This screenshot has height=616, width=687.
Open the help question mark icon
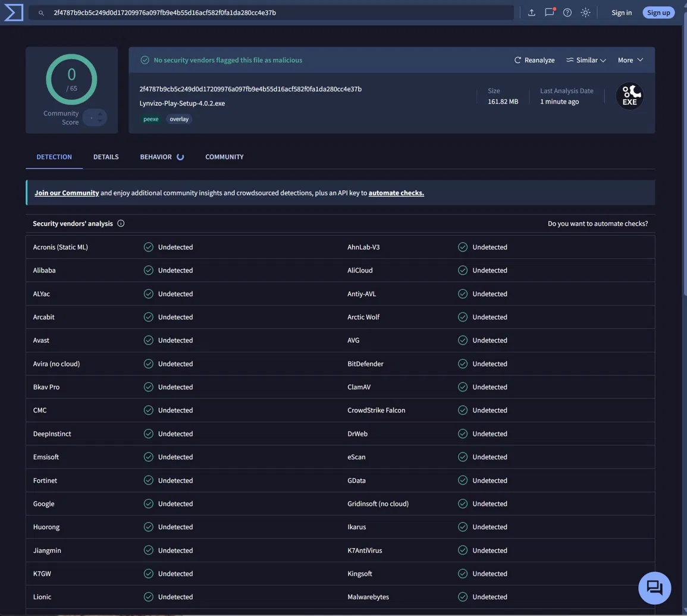click(x=567, y=12)
